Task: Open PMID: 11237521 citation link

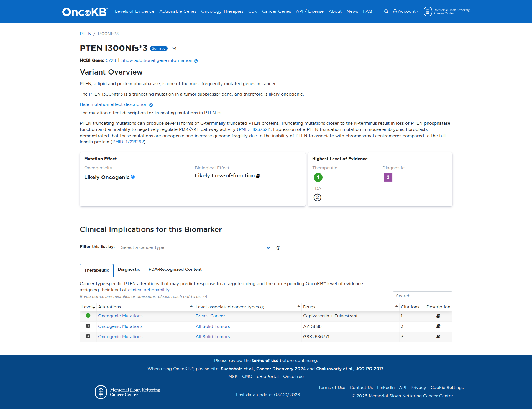Action: point(254,129)
